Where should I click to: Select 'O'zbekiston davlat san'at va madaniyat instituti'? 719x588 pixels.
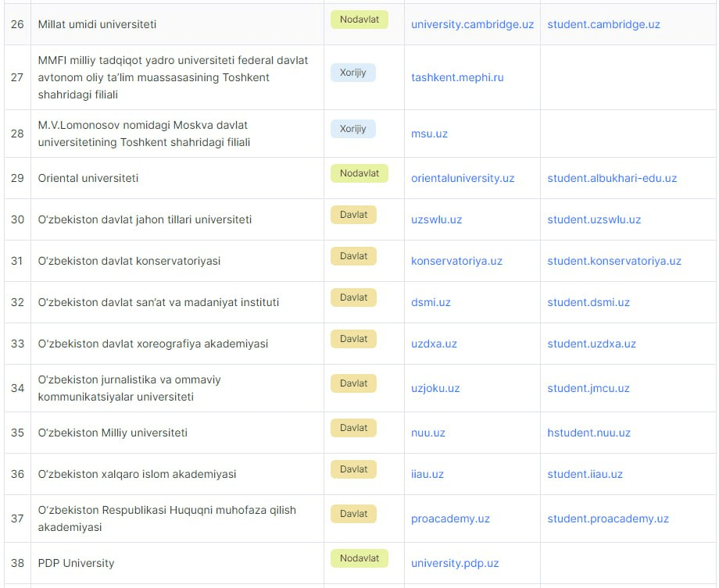(159, 302)
